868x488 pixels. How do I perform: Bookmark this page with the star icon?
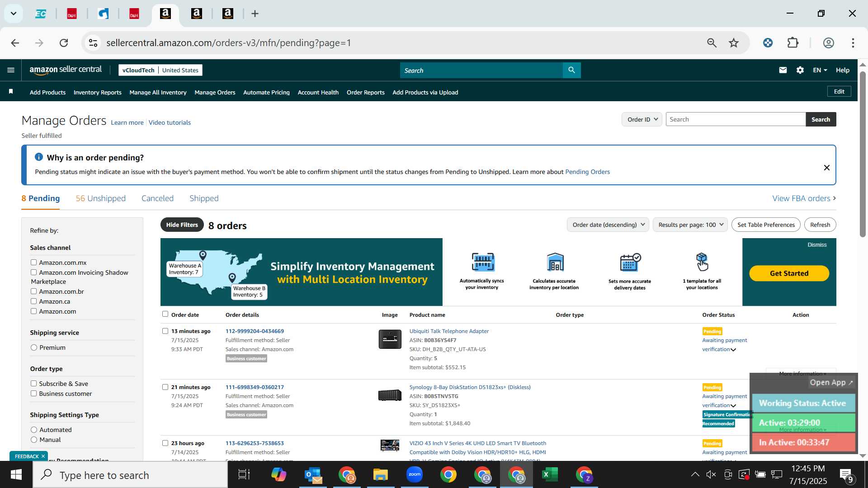[x=734, y=43]
